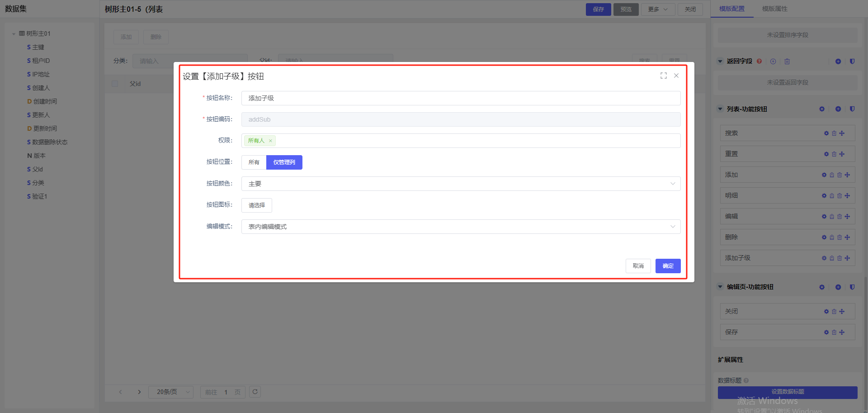Remove the 所有人 permission tag
This screenshot has width=868, height=413.
tap(270, 141)
